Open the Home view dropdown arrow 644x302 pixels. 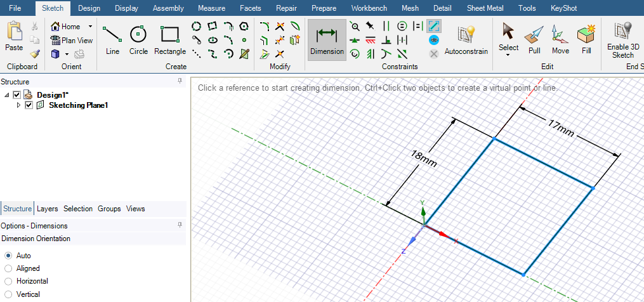point(90,27)
